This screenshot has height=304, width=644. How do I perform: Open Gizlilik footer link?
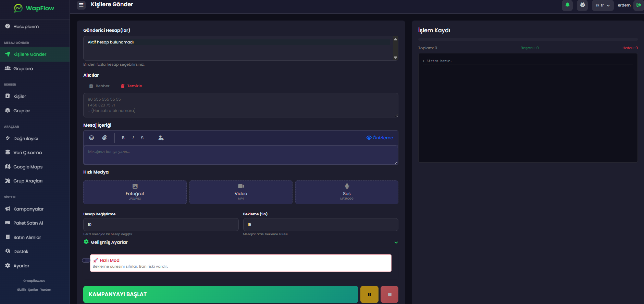pyautogui.click(x=22, y=290)
